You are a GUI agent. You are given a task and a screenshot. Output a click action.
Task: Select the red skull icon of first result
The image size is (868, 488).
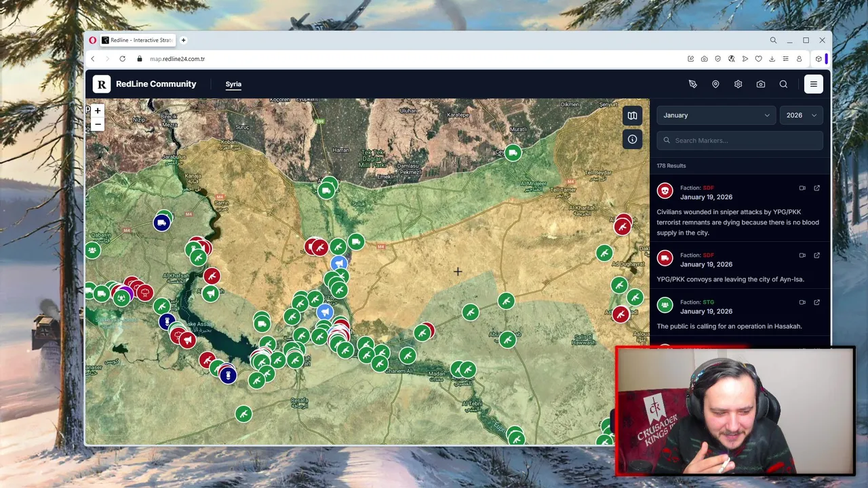(665, 191)
